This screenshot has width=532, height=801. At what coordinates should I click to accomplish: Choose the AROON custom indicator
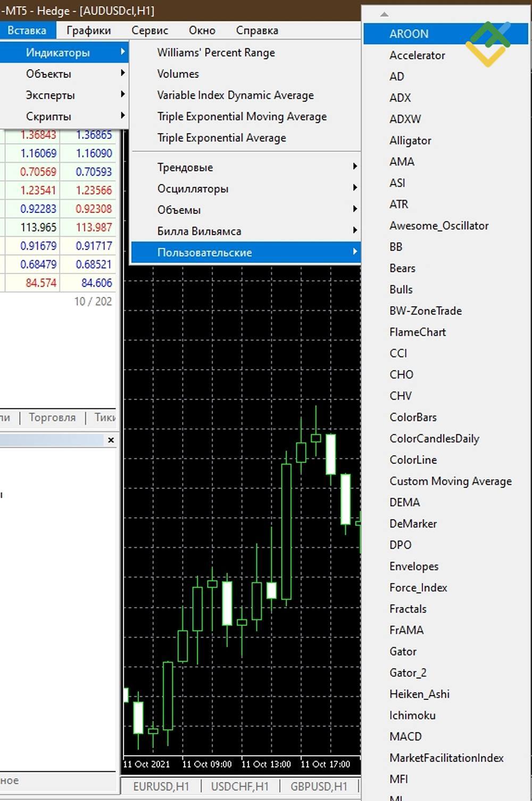coord(446,34)
